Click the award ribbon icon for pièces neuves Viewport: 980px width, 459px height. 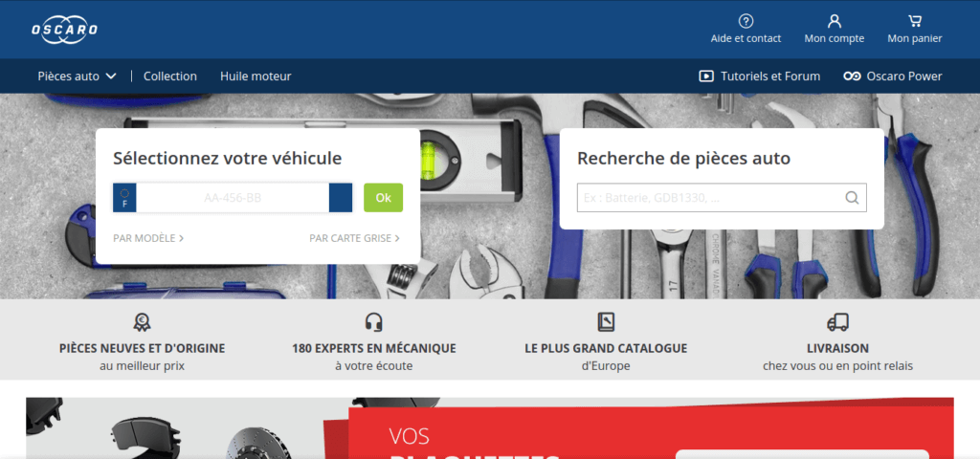tap(142, 322)
